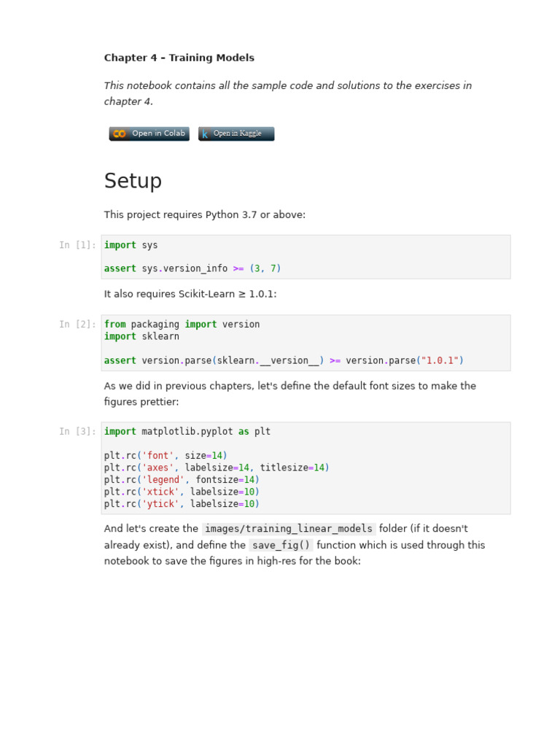Click the 'It also requires Scikit-Learn' text

coord(190,295)
